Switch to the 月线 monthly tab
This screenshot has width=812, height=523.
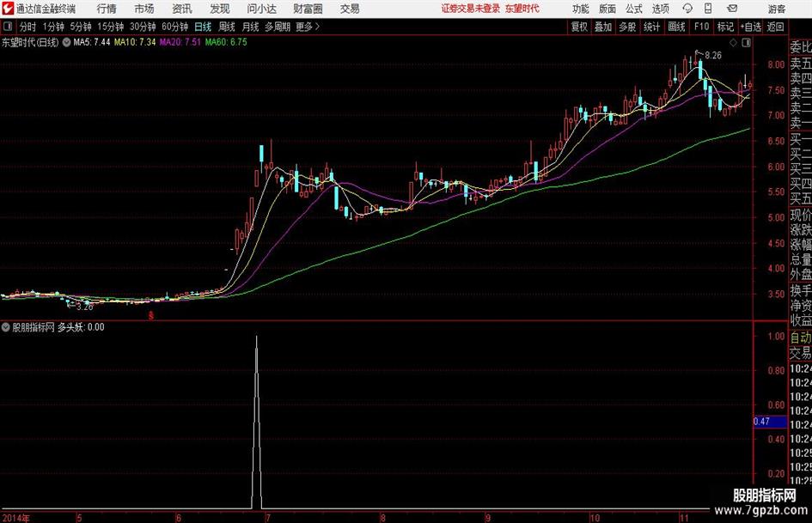tap(251, 27)
